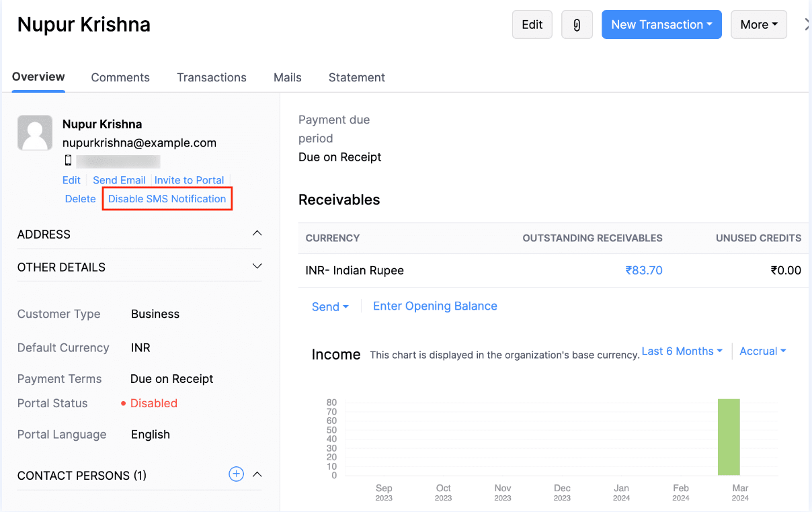This screenshot has height=512, width=812.
Task: Collapse the CONTACT PERSONS section
Action: click(x=257, y=474)
